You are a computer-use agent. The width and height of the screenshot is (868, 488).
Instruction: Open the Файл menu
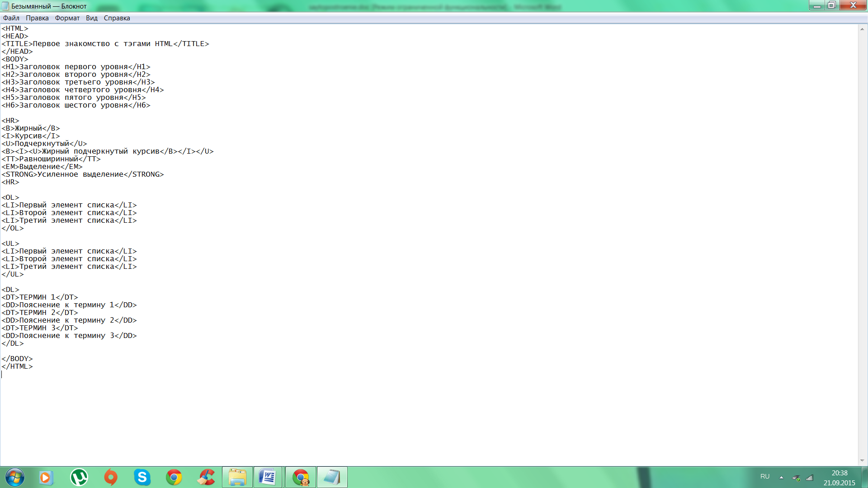pos(11,17)
